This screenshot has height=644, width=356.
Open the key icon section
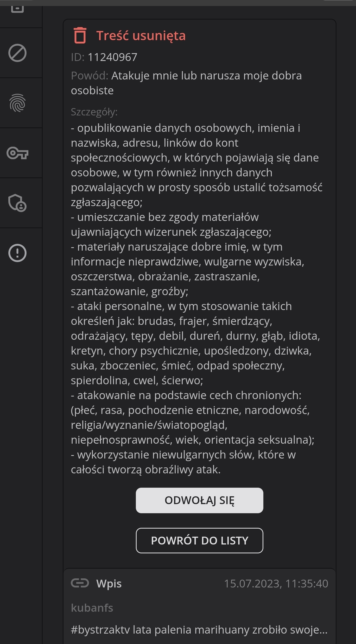(x=17, y=153)
